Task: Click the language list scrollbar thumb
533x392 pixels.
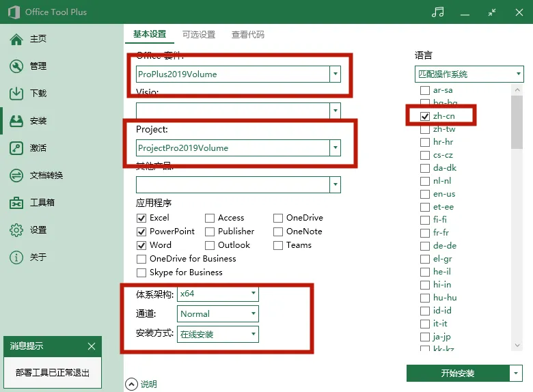Action: [517, 122]
